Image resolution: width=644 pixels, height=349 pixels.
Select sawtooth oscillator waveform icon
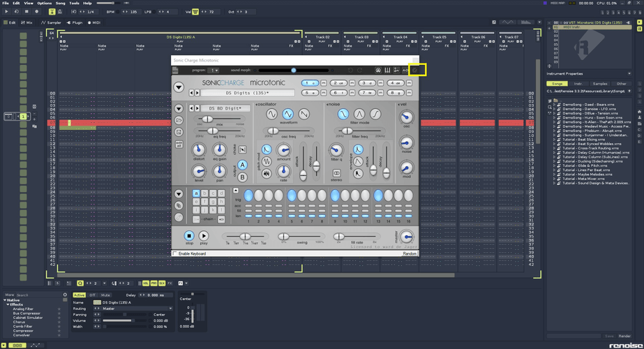304,114
